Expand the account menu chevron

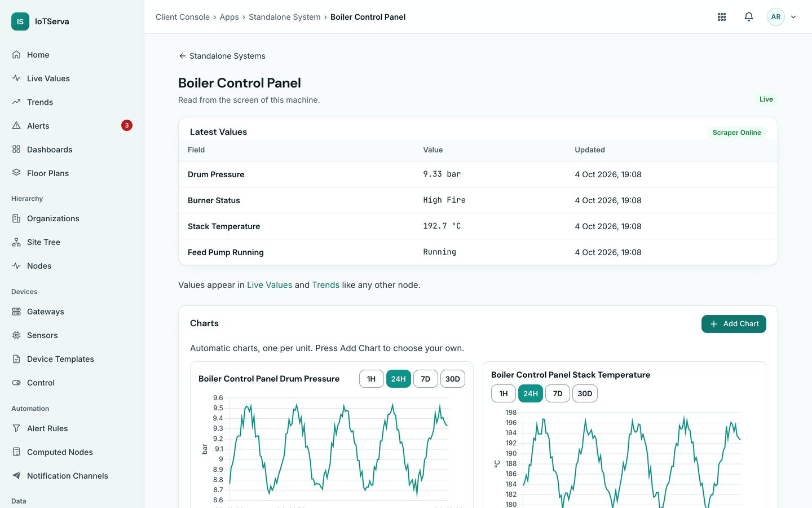(x=793, y=17)
